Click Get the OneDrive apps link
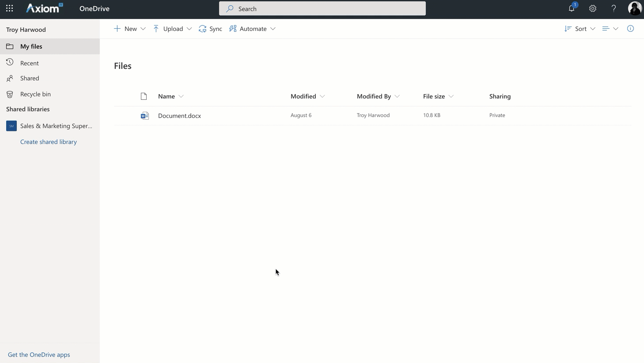This screenshot has height=363, width=644. point(39,355)
